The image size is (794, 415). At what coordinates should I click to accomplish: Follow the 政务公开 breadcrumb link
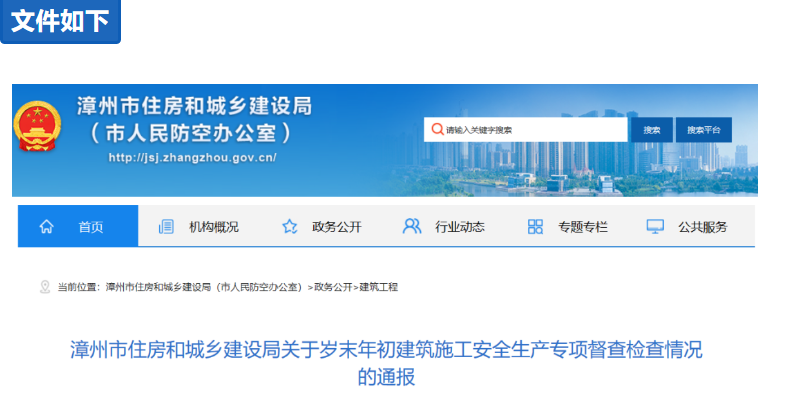click(x=333, y=287)
